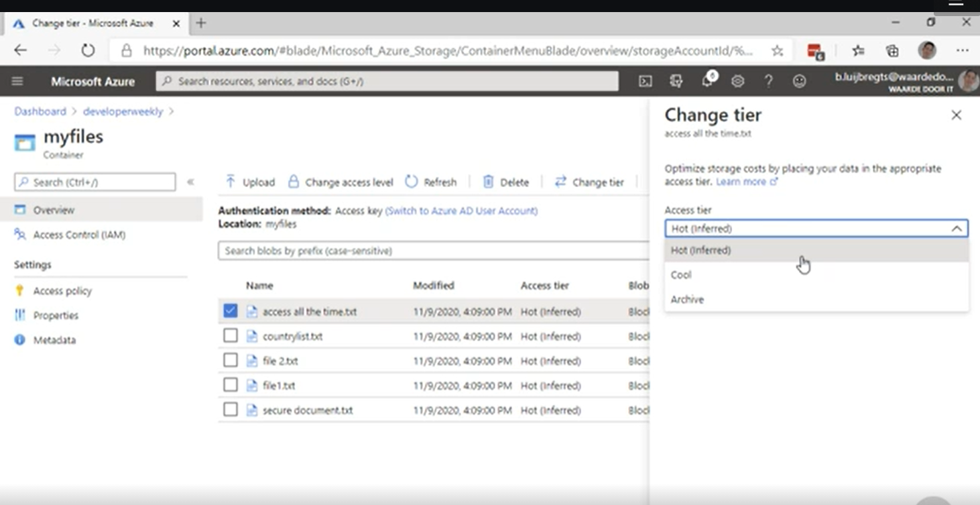Open a new browser tab with plus

point(201,23)
